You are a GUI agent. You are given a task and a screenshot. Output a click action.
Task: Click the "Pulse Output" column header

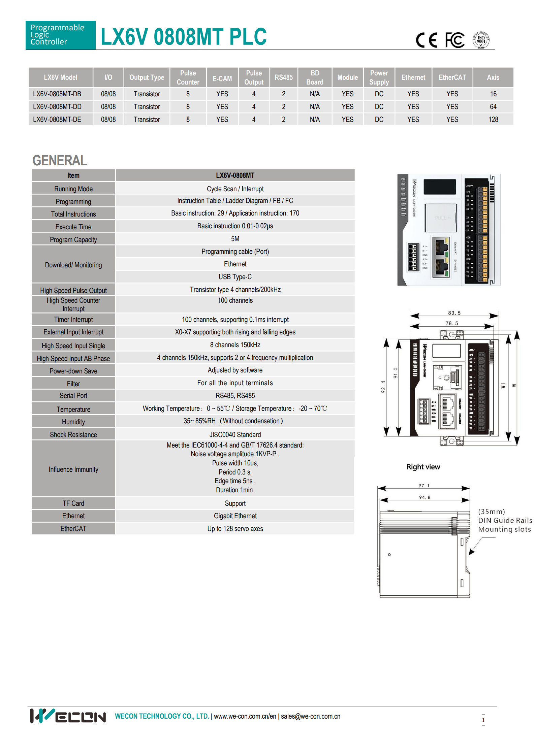pyautogui.click(x=254, y=77)
